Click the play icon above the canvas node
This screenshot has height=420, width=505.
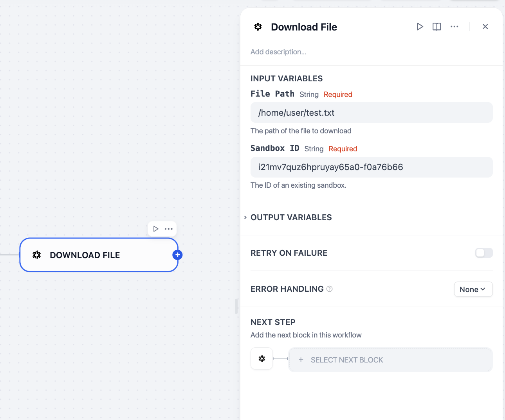click(156, 229)
